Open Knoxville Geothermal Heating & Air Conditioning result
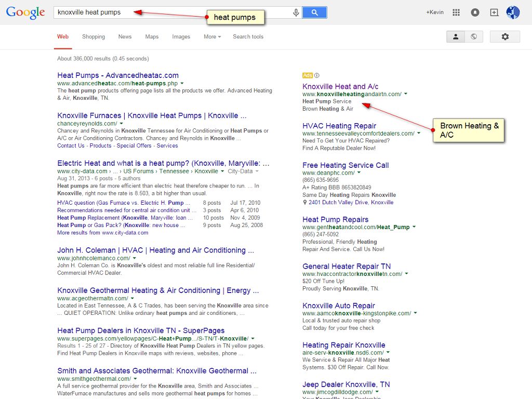Image resolution: width=532 pixels, height=399 pixels. pyautogui.click(x=158, y=291)
